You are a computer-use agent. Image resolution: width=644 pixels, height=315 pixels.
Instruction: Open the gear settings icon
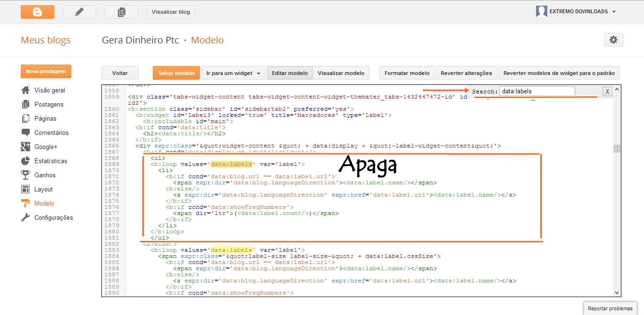(613, 40)
